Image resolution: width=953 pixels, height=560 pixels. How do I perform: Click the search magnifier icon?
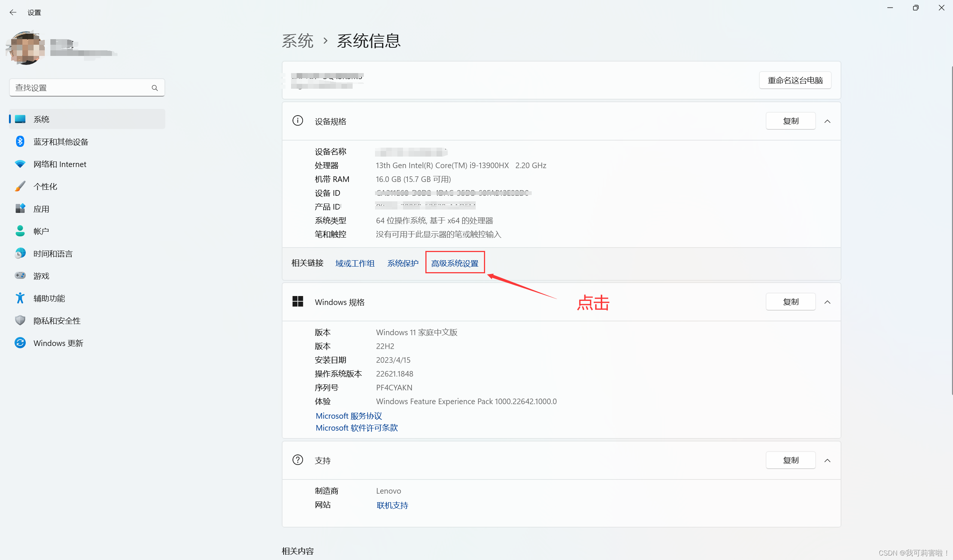click(x=155, y=88)
